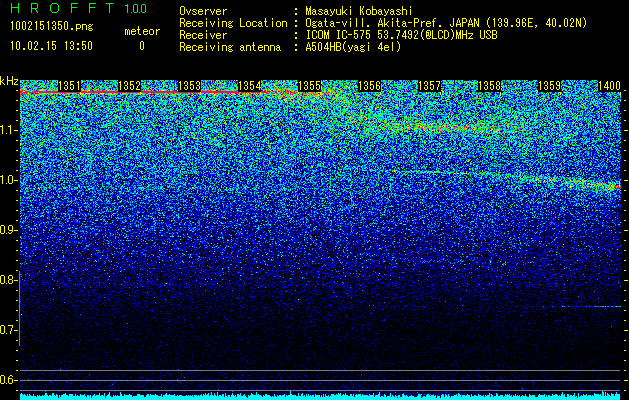Select the ICOM IC-575 receiver value
This screenshot has height=400, width=629.
pyautogui.click(x=401, y=35)
